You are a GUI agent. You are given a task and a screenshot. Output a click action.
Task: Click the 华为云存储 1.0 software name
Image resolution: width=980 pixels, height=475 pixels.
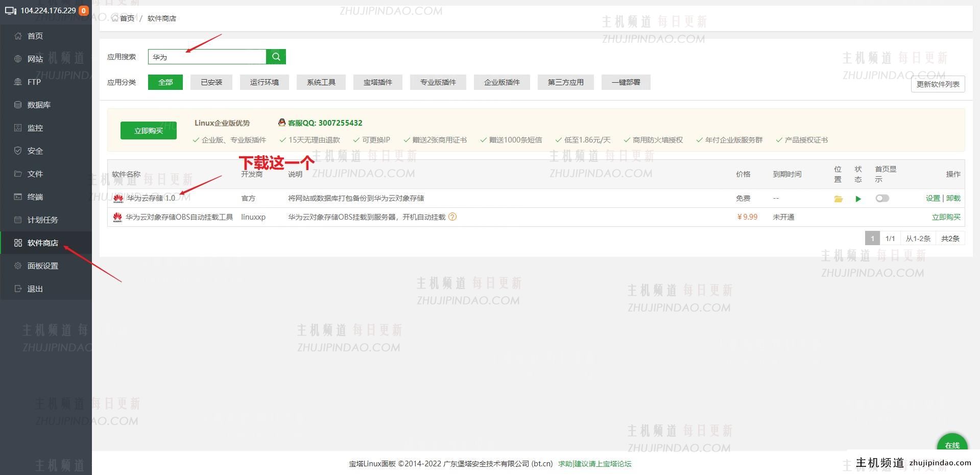[151, 198]
